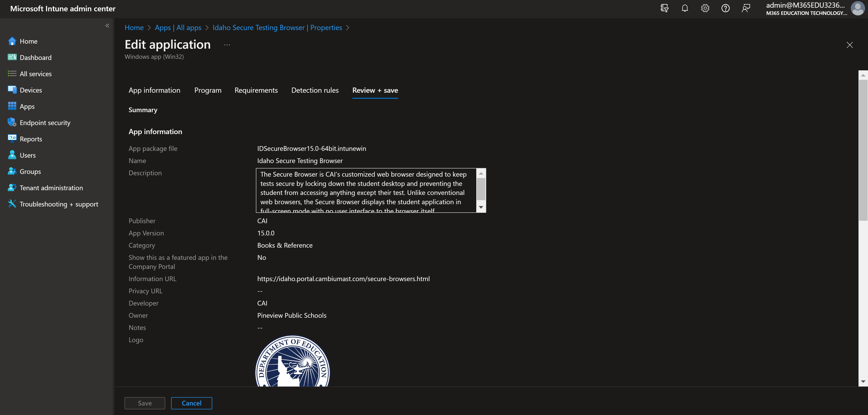Image resolution: width=868 pixels, height=415 pixels.
Task: Click the Microsoft Intune admin center title
Action: click(x=63, y=9)
